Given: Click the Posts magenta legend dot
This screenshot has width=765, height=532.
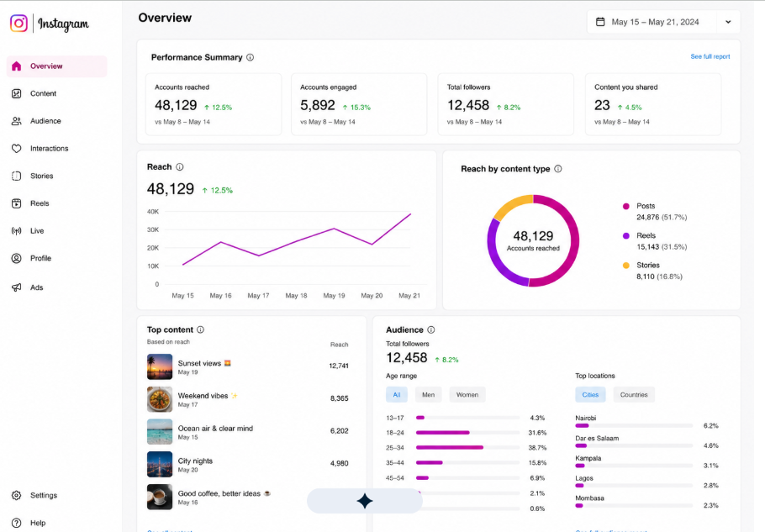Looking at the screenshot, I should [626, 206].
